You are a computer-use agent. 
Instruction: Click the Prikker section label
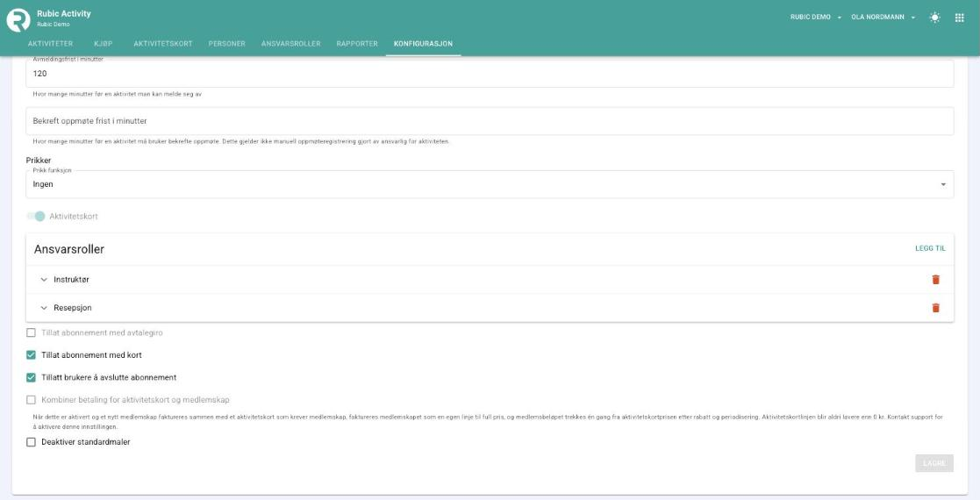coord(39,161)
